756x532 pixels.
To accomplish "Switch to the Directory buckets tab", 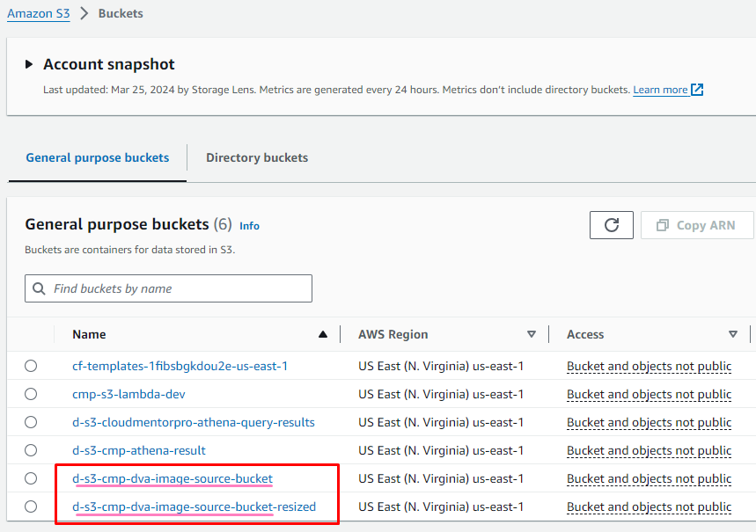I will (x=257, y=158).
